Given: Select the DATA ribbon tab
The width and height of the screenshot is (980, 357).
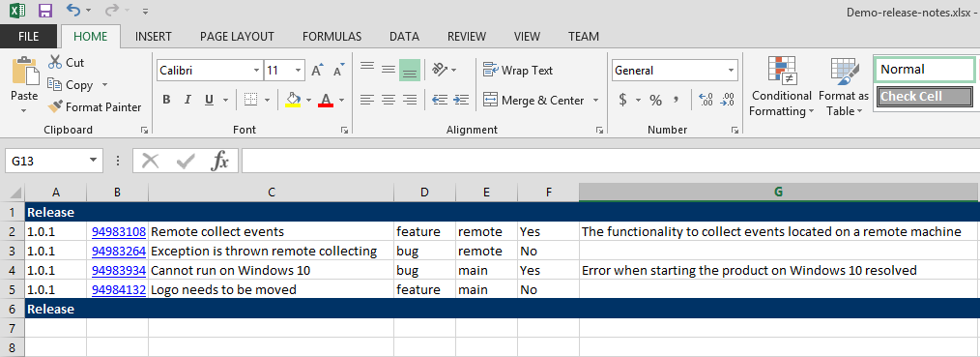Looking at the screenshot, I should [x=404, y=37].
